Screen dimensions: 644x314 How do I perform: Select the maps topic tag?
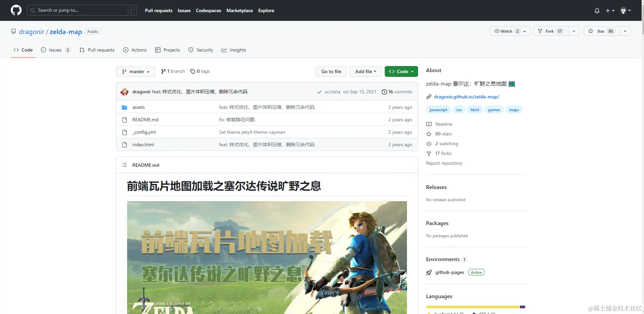514,110
